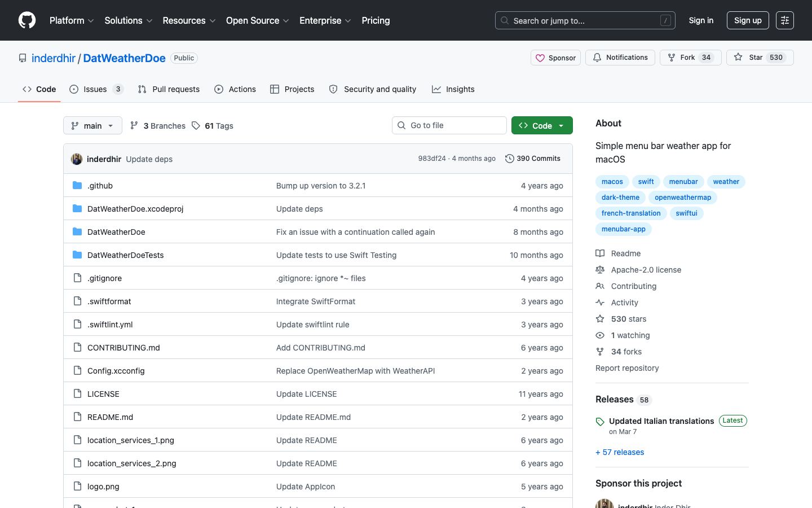Expand the Solutions menu
Screen dimensions: 812x508
129,20
